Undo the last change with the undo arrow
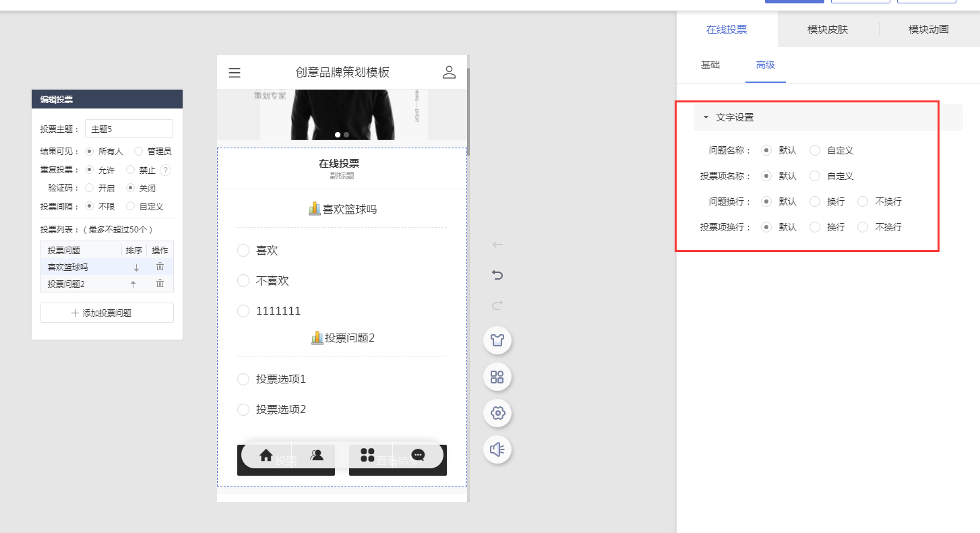This screenshot has width=980, height=533. point(497,275)
